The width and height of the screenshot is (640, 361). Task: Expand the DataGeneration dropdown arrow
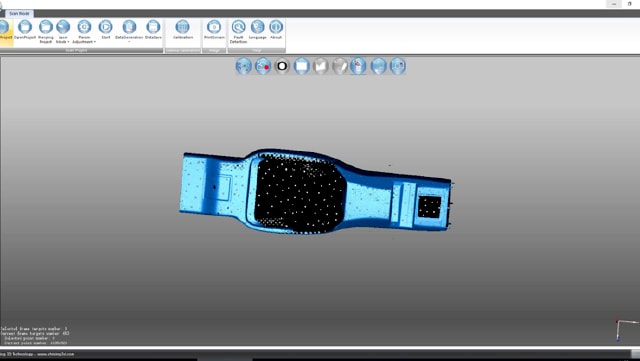(x=129, y=42)
